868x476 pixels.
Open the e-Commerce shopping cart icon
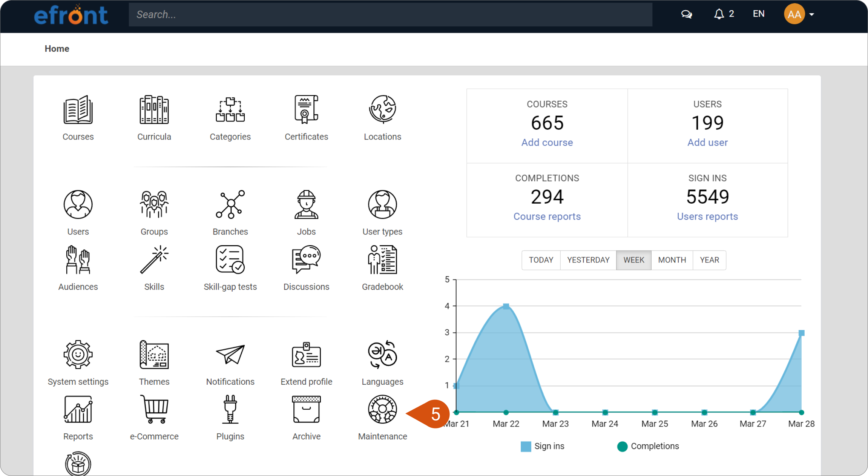(x=154, y=409)
